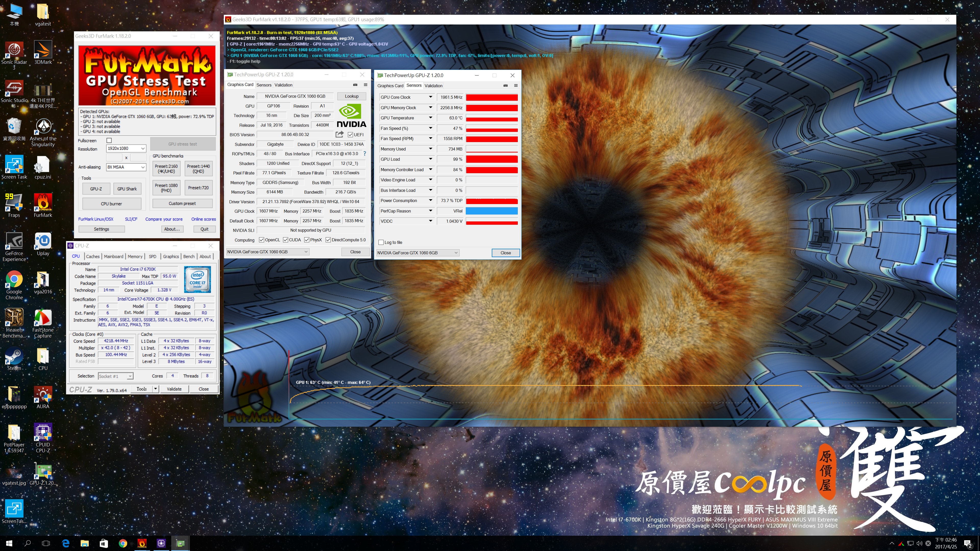Click the Custom preset button in FurMark
This screenshot has width=980, height=551.
tap(182, 204)
